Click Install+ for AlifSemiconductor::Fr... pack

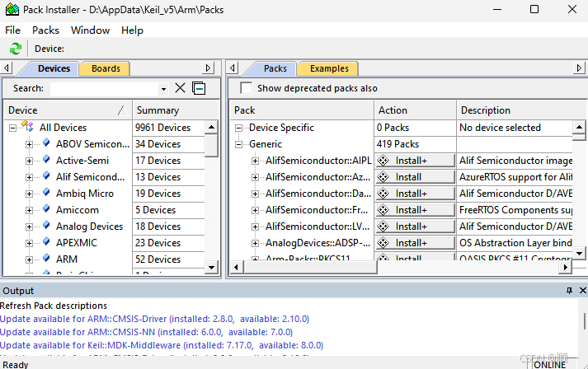click(415, 210)
